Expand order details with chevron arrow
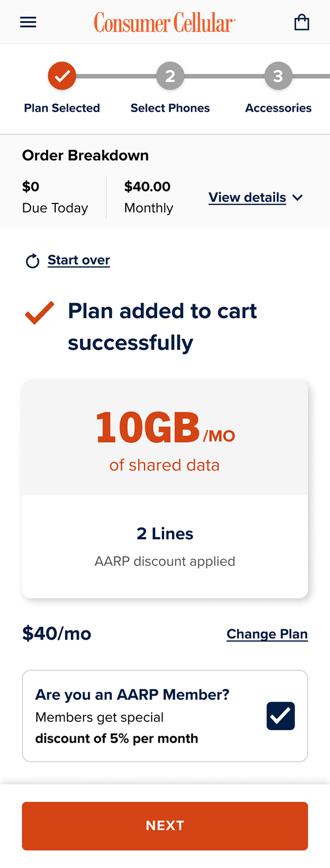This screenshot has width=330, height=868. (x=297, y=197)
